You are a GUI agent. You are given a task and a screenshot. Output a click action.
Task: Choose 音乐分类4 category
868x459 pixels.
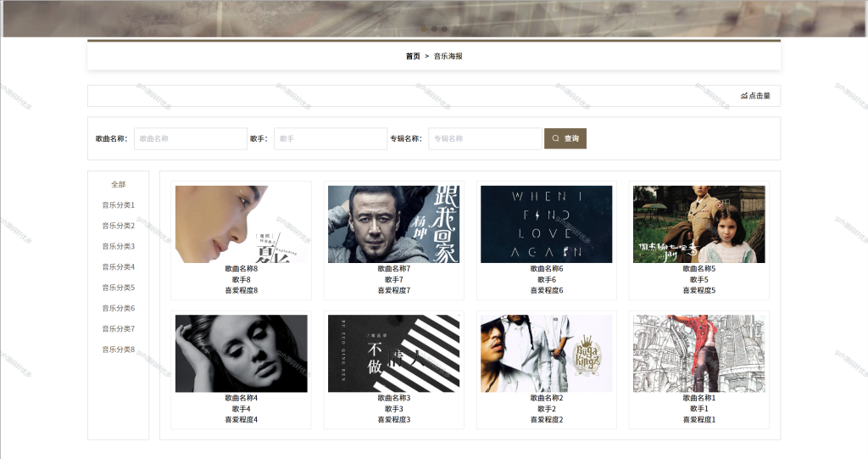[119, 266]
